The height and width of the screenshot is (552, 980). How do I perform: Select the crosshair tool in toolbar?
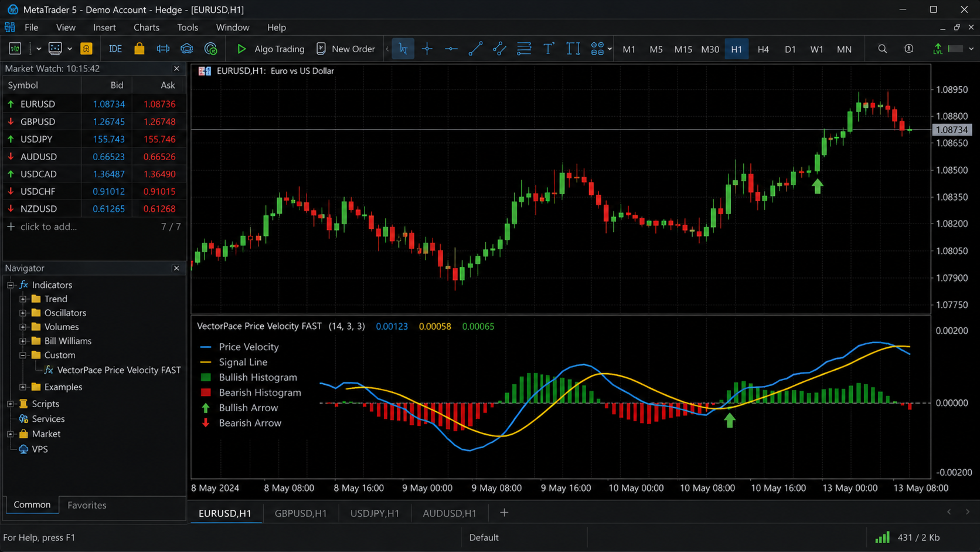coord(427,49)
